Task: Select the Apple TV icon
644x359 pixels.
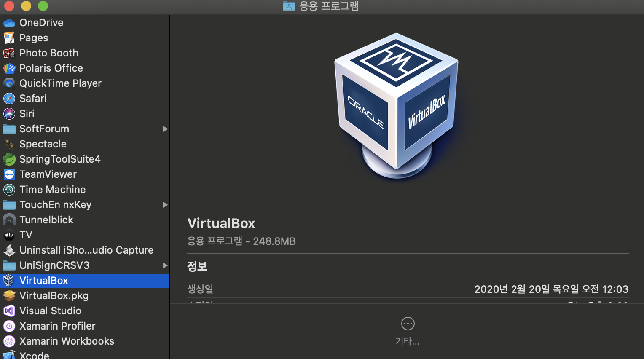Action: (9, 235)
